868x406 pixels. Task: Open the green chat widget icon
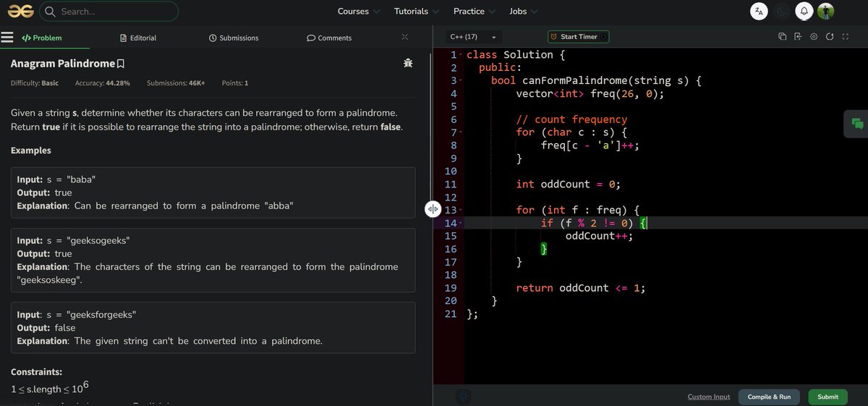(x=856, y=124)
